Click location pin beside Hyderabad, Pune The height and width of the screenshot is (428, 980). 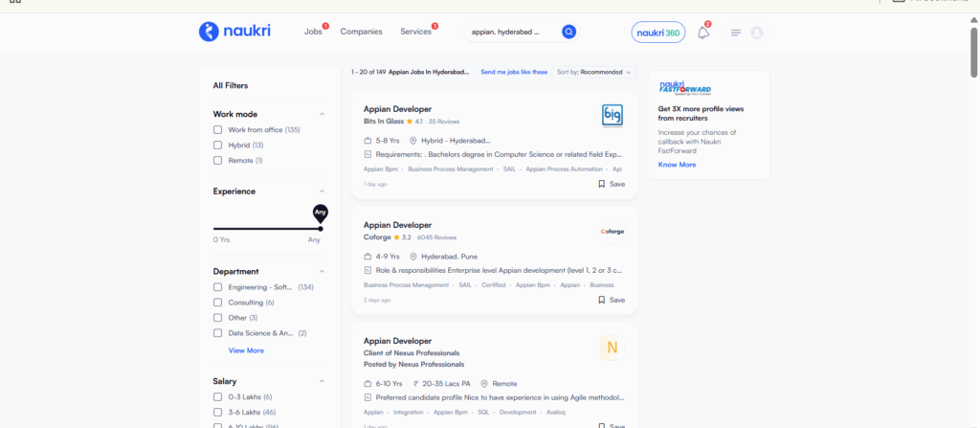tap(413, 257)
